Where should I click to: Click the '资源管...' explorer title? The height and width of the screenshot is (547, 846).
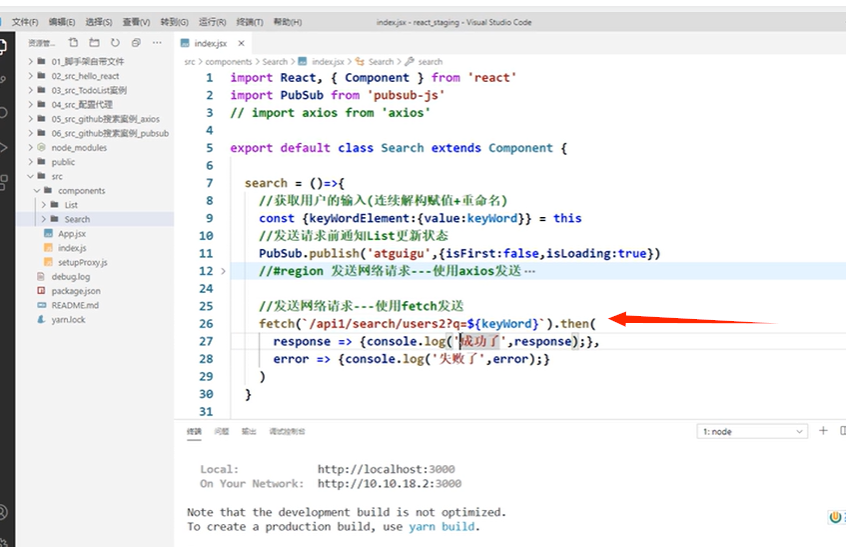(42, 43)
